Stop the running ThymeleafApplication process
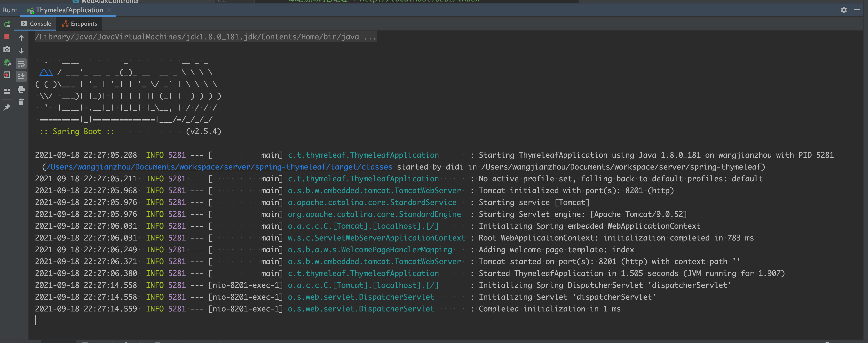 tap(7, 36)
